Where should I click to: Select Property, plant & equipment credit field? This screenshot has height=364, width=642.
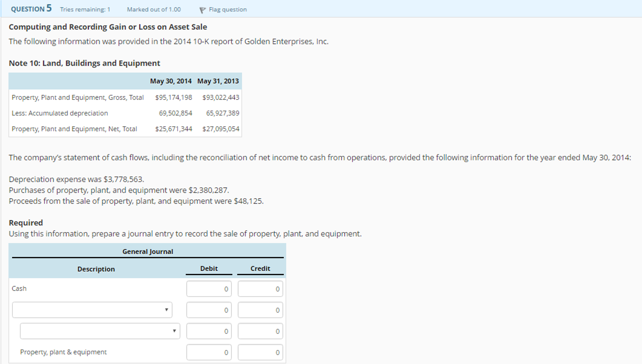(260, 352)
